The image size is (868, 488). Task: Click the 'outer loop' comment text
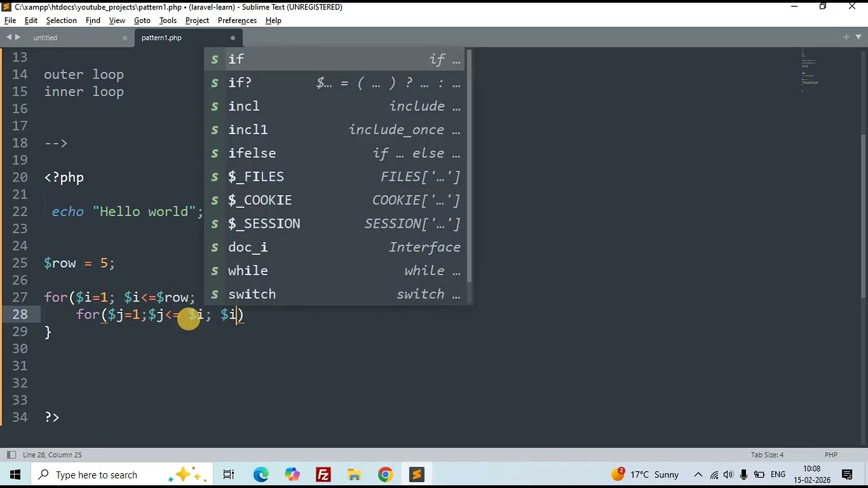[x=83, y=75]
